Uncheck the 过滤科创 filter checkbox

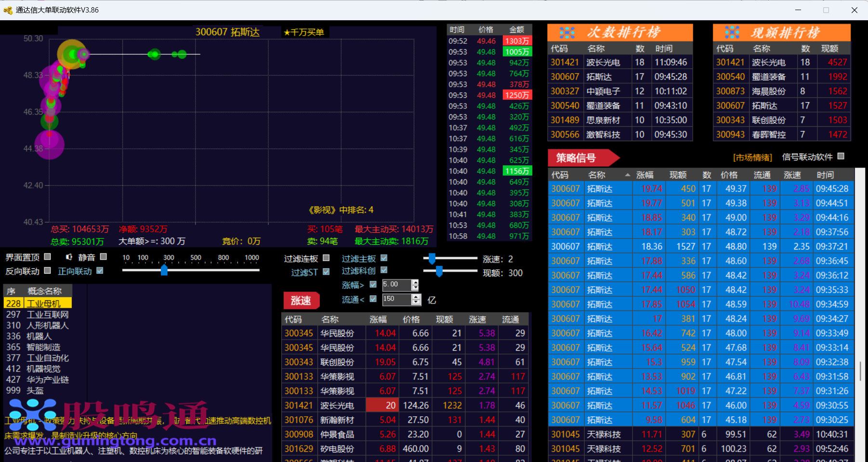click(x=384, y=270)
